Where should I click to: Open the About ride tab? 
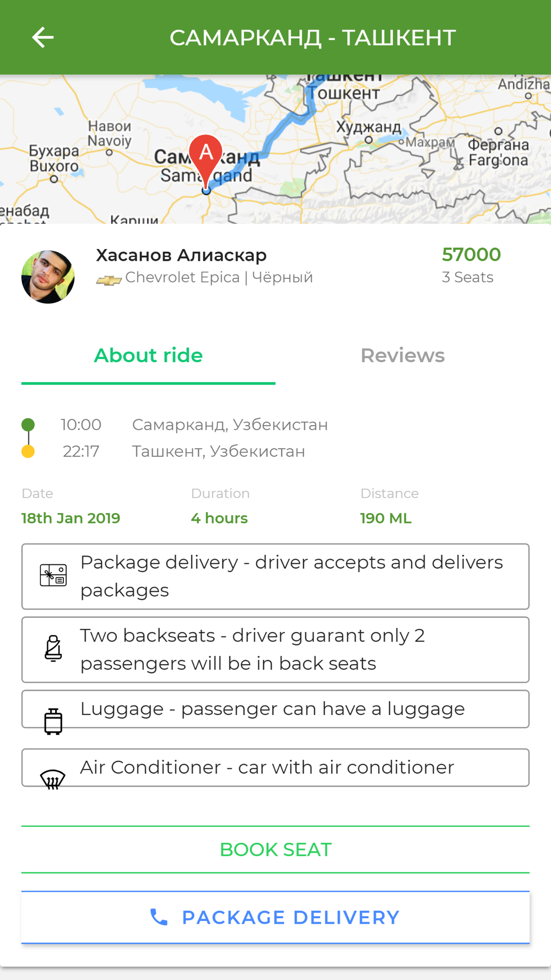pos(148,356)
